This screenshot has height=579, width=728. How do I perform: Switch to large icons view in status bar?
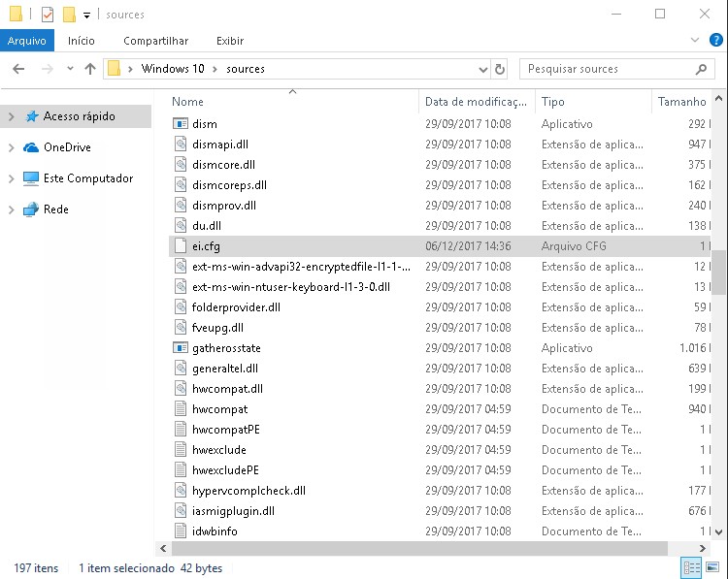coord(712,567)
